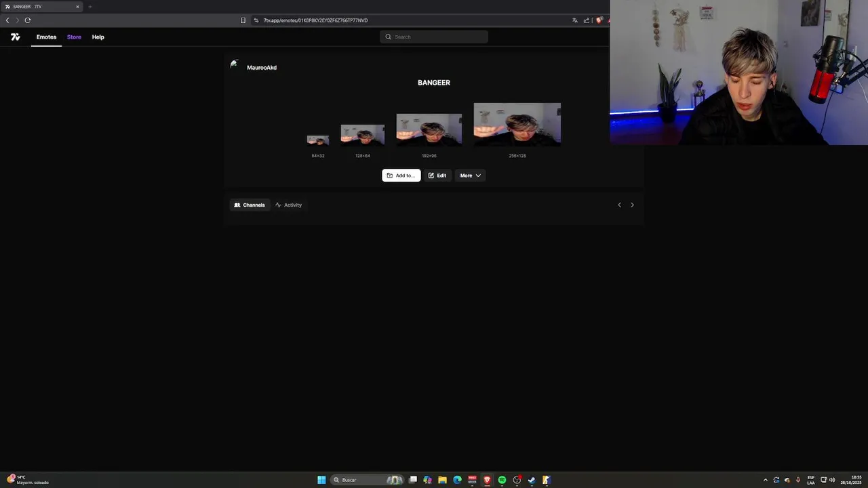
Task: Open Brave browser taskbar icon
Action: click(487, 480)
